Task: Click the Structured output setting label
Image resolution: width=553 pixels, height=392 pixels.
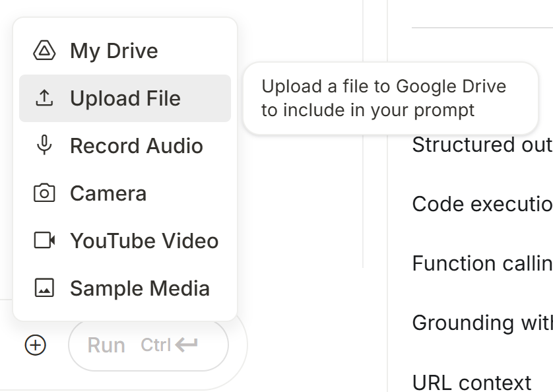Action: coord(482,145)
